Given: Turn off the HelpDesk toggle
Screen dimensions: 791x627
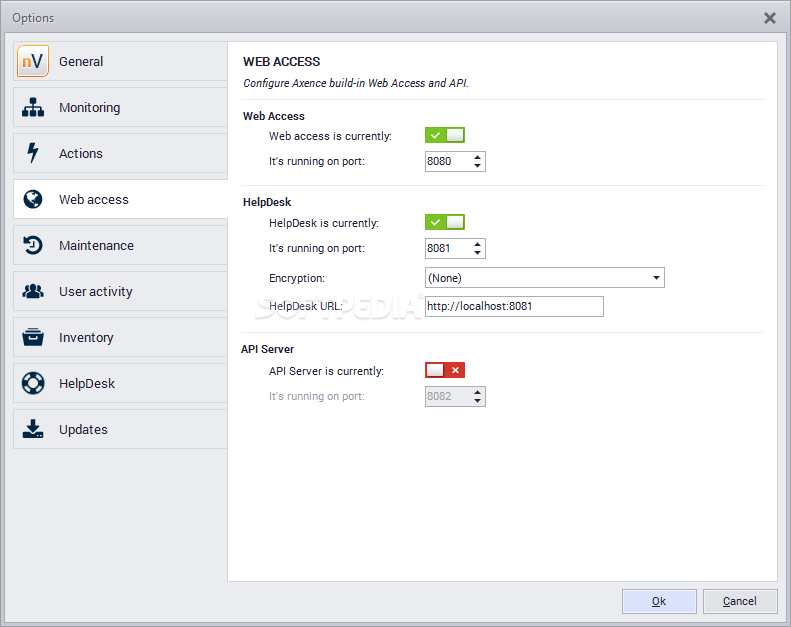Looking at the screenshot, I should click(x=445, y=222).
